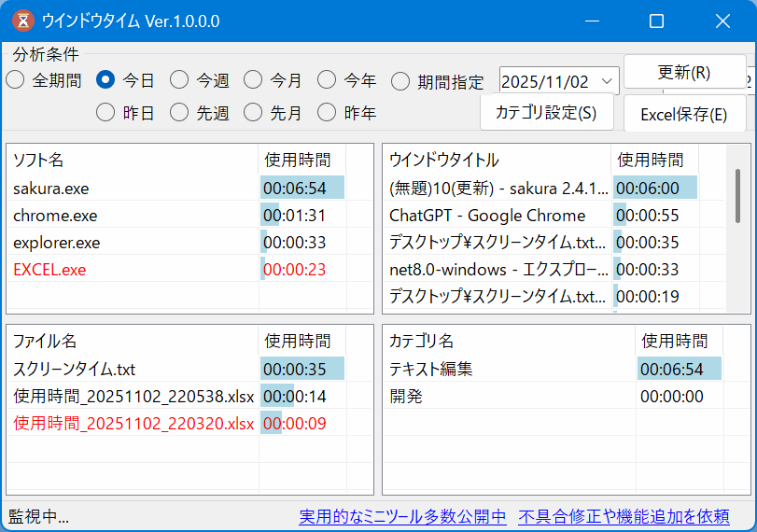The height and width of the screenshot is (532, 757).
Task: Select the 今週 radio option
Action: tap(179, 80)
